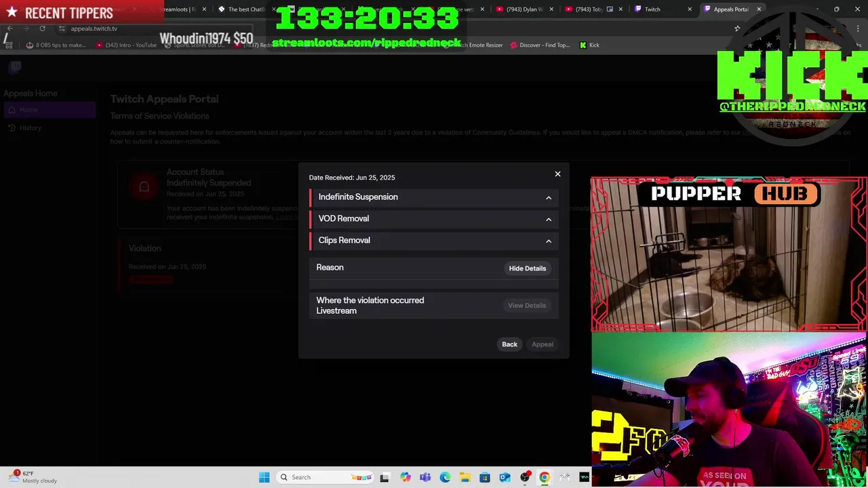Image resolution: width=868 pixels, height=488 pixels.
Task: Close the Appeals Portal browser tab
Action: 759,9
